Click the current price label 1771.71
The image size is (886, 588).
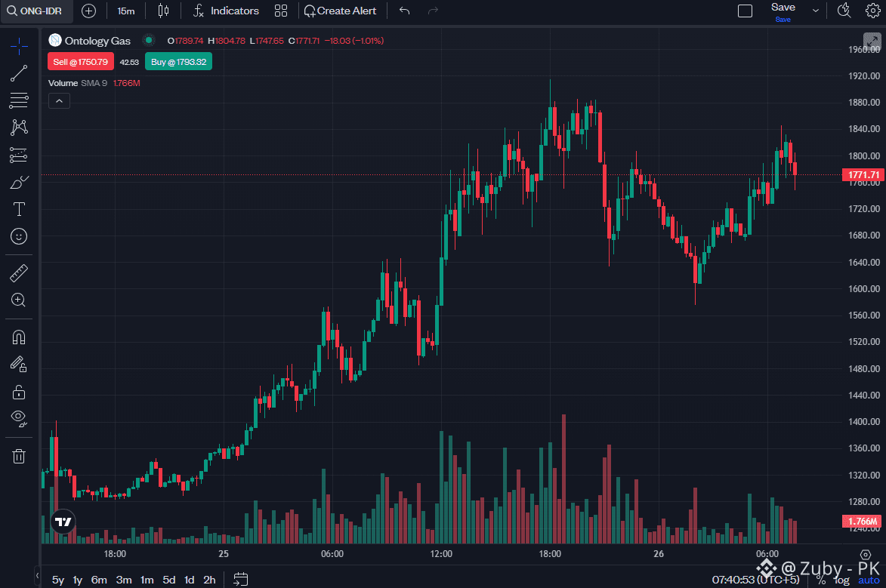863,174
